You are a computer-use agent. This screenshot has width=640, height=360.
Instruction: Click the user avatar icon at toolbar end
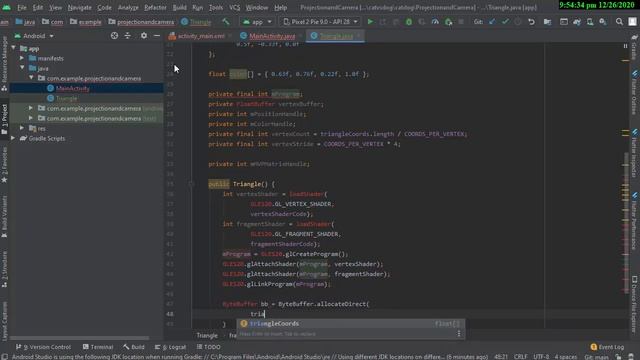(632, 22)
